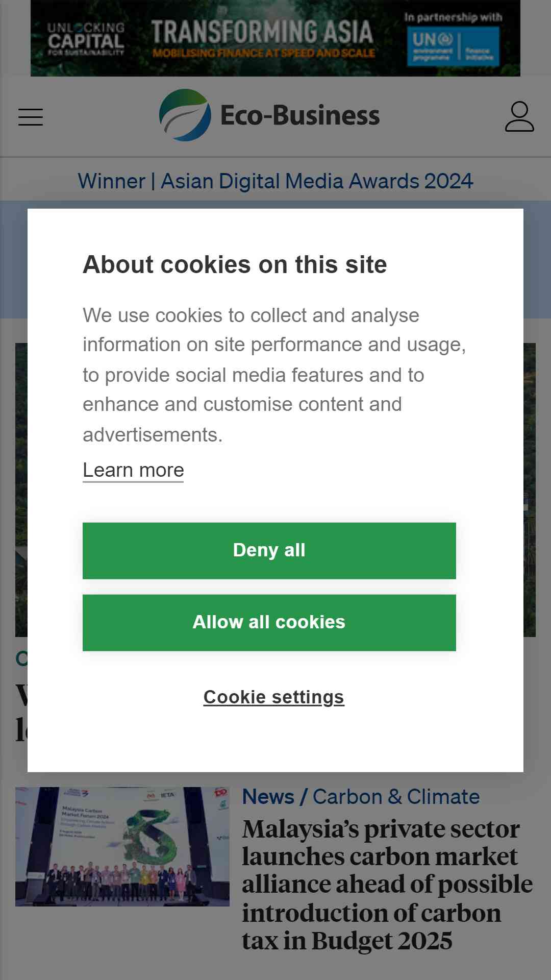Click the Deny all button
551x980 pixels.
(x=269, y=551)
